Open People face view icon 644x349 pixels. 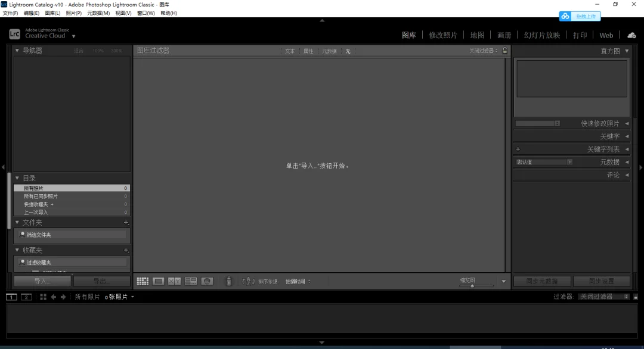tap(207, 281)
